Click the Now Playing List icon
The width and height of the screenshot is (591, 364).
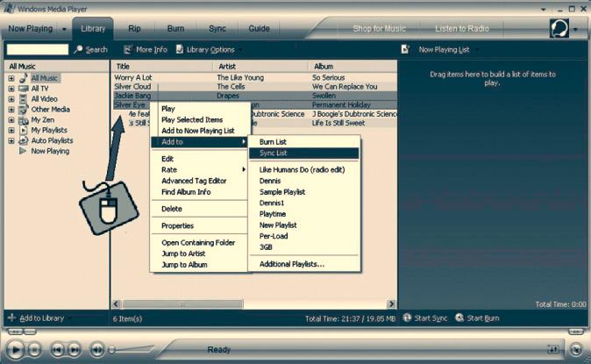pos(405,49)
